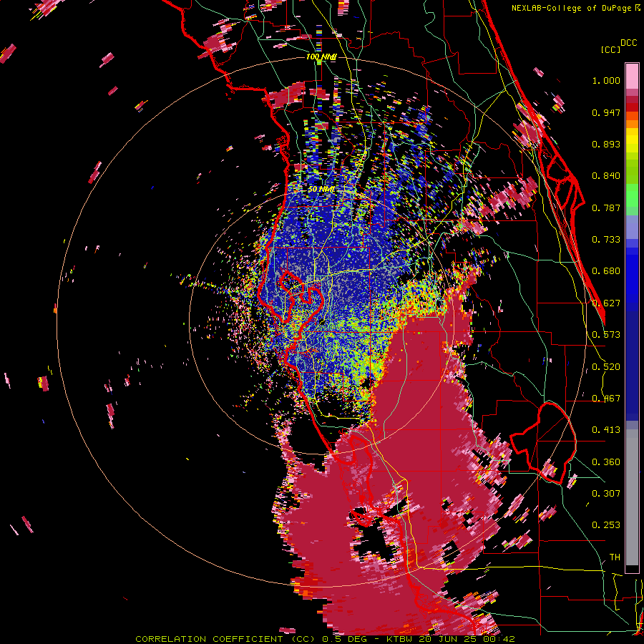Pick the yellow band on the color bar
This screenshot has height=644, width=644.
[x=632, y=141]
